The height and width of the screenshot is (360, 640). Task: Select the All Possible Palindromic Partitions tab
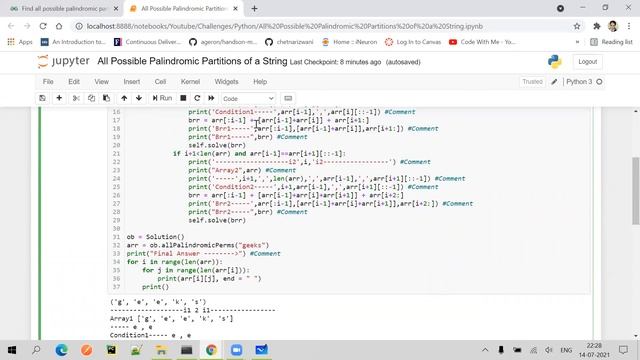click(183, 9)
